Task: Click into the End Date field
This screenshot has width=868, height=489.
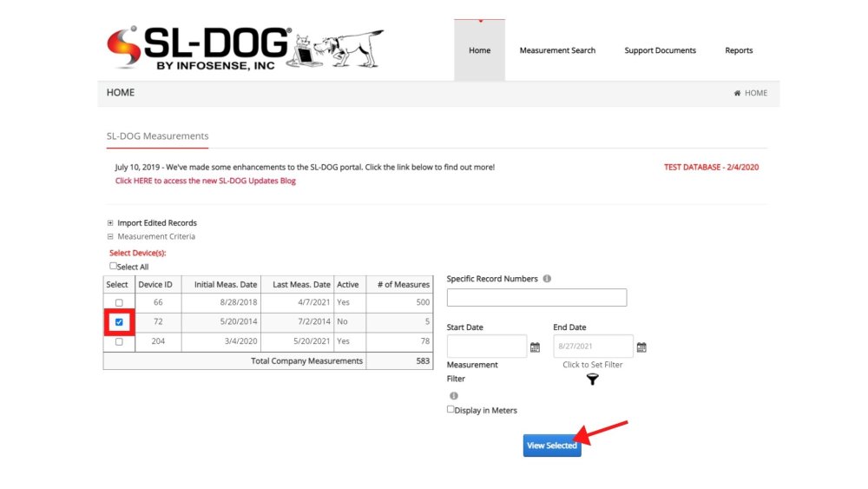Action: point(593,346)
